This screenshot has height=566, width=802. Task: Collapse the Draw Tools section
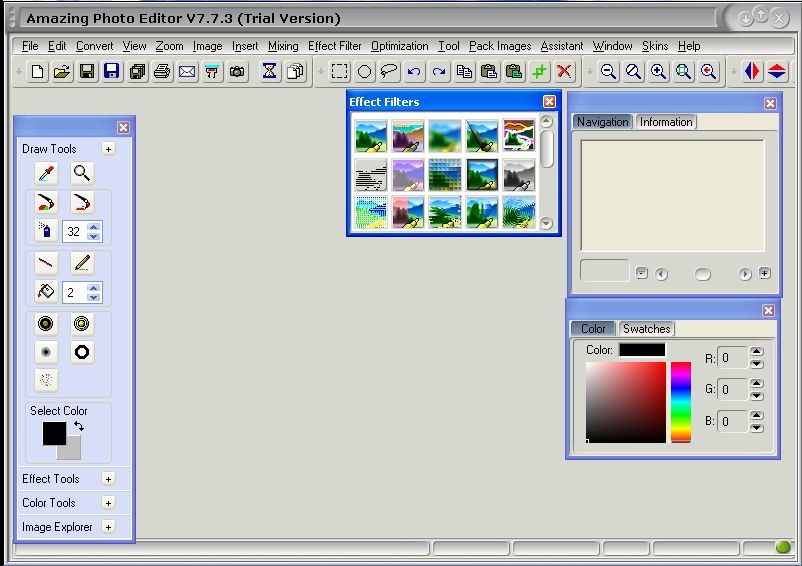point(108,149)
